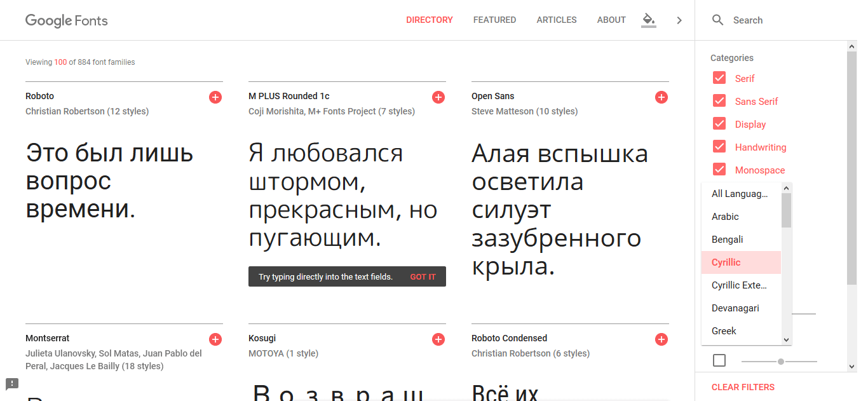Image resolution: width=868 pixels, height=401 pixels.
Task: Add Montserrat font with plus icon
Action: [x=215, y=339]
